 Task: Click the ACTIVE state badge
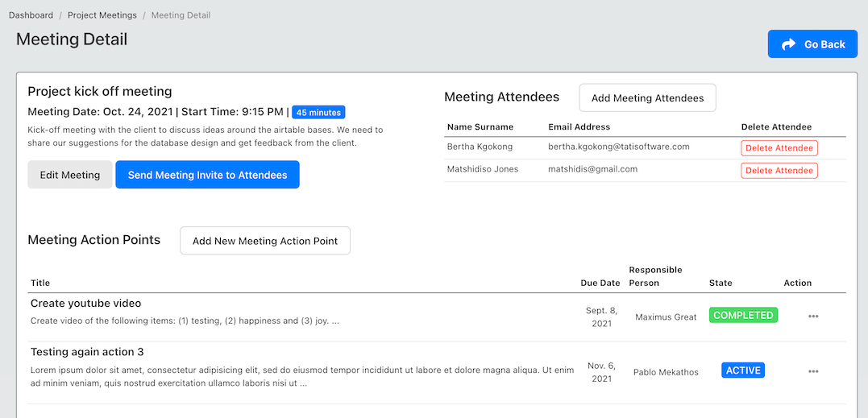743,370
